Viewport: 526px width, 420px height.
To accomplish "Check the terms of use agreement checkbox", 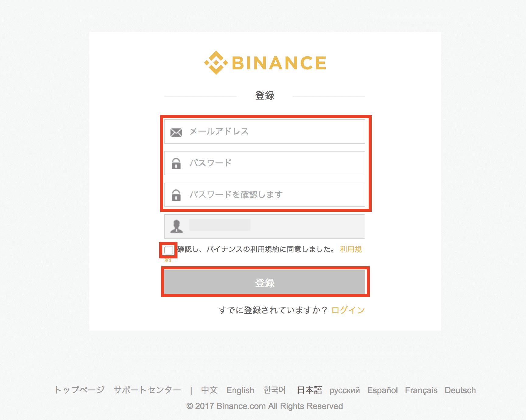I will 168,250.
